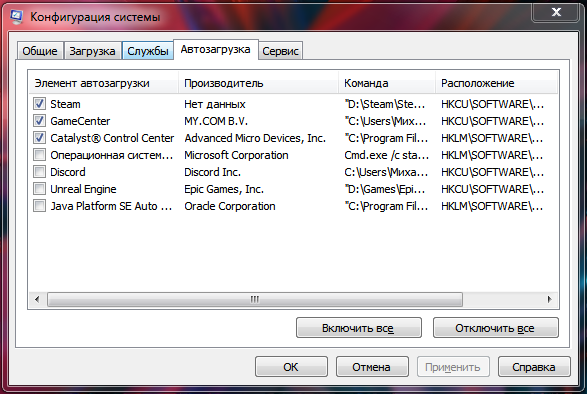Select the Java Platform SE Auto row

pyautogui.click(x=111, y=206)
